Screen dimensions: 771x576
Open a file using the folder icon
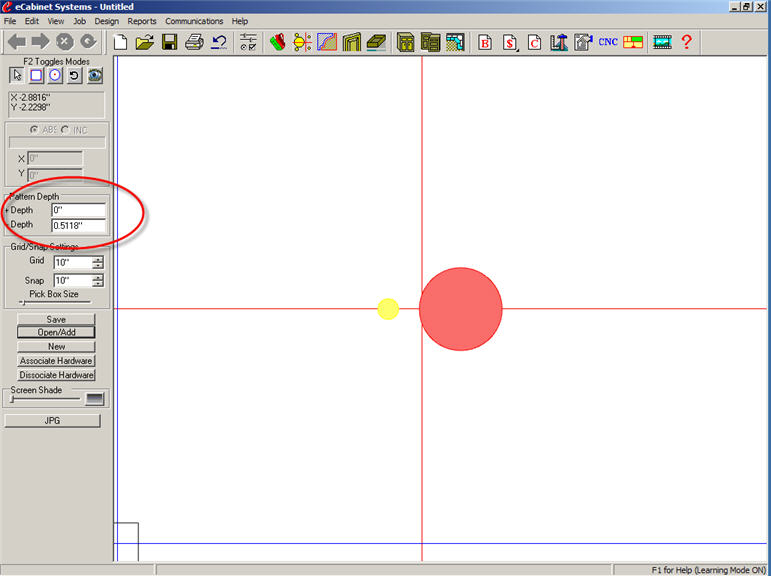click(x=145, y=42)
